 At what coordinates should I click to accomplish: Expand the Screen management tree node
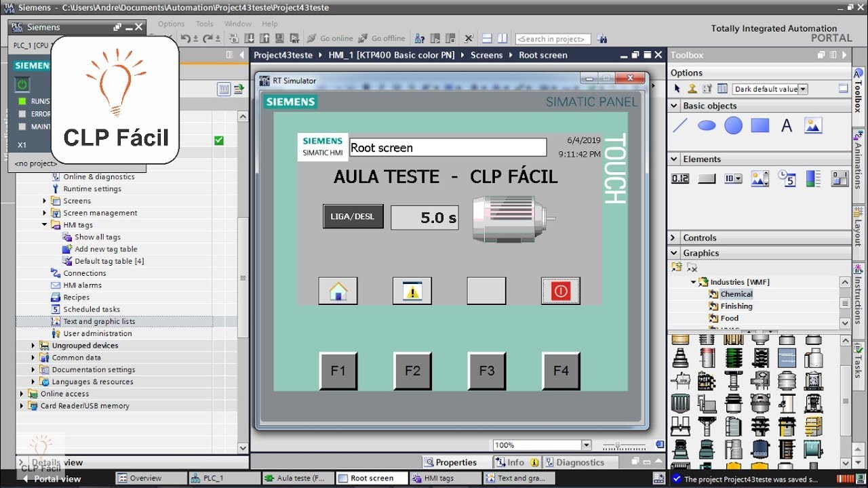45,213
